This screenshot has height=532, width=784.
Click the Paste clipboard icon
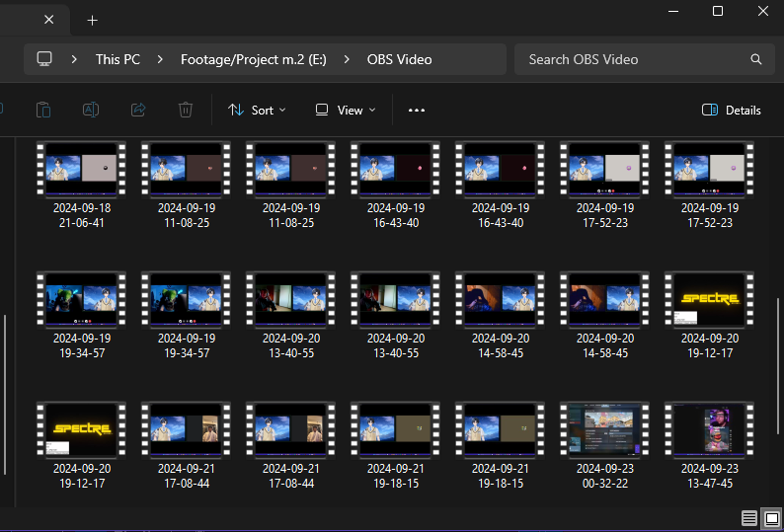pyautogui.click(x=43, y=110)
